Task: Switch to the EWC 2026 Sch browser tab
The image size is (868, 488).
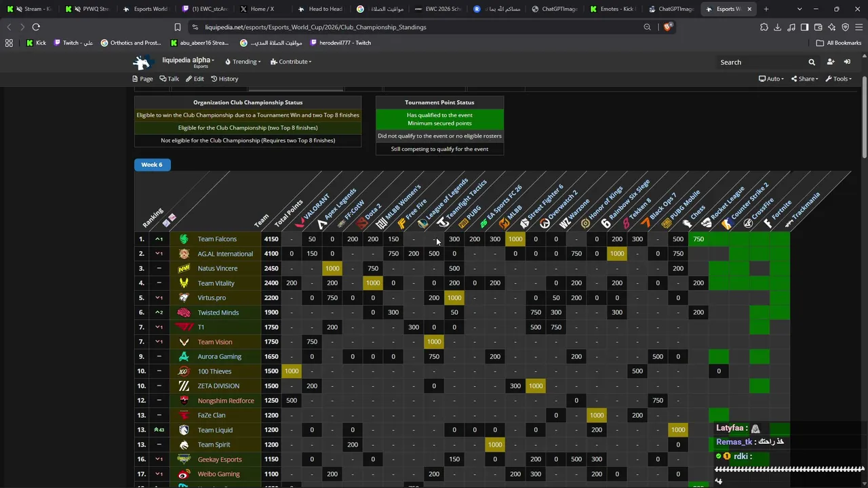Action: pyautogui.click(x=437, y=9)
